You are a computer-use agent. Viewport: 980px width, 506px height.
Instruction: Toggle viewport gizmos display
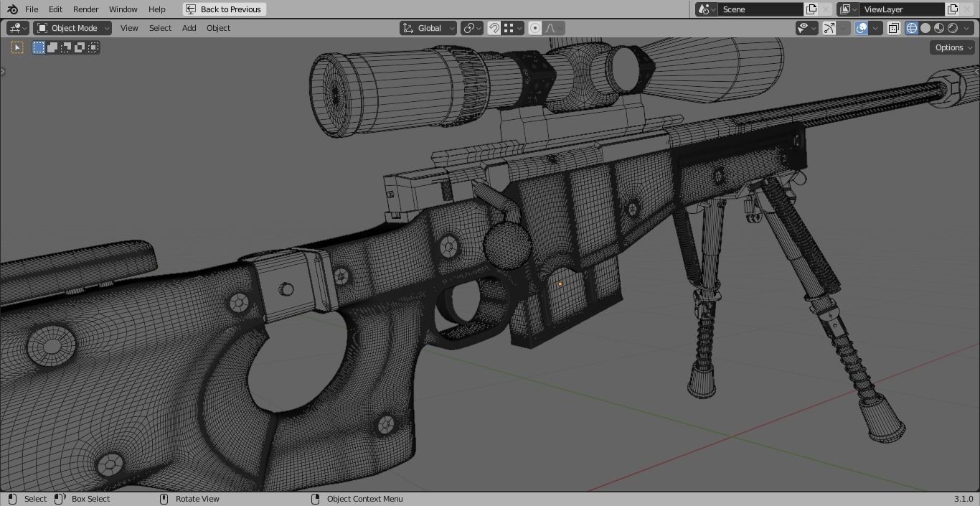[829, 28]
